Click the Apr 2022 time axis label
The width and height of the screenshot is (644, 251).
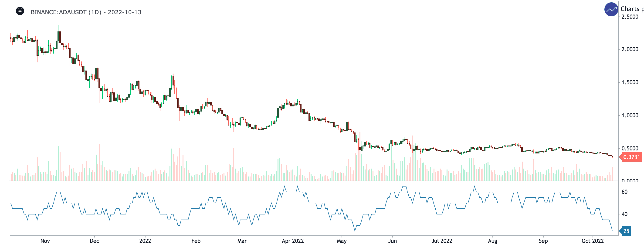click(292, 241)
